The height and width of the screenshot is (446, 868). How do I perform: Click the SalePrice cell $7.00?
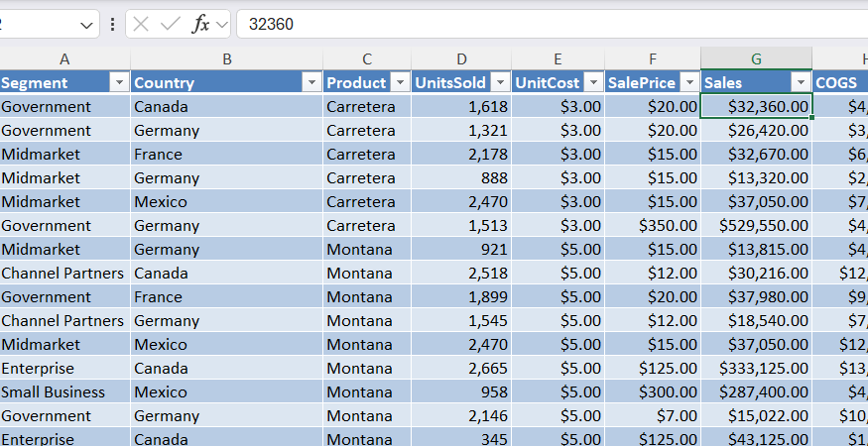653,415
